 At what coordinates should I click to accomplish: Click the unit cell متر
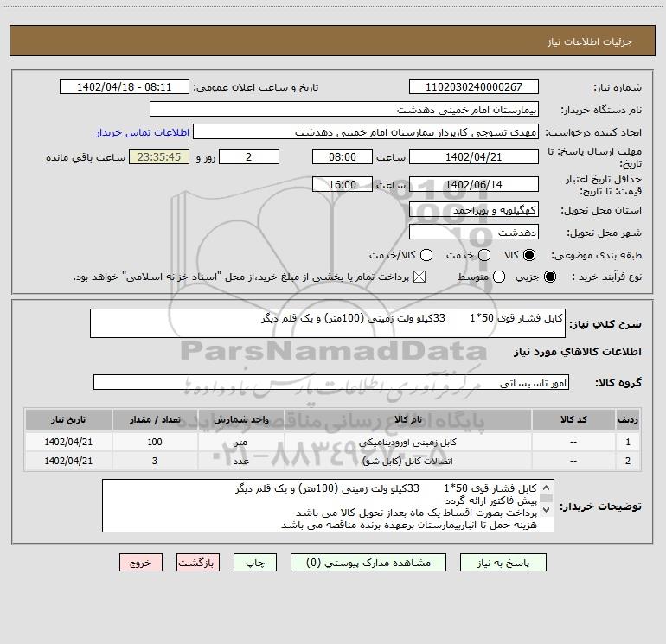pyautogui.click(x=240, y=442)
